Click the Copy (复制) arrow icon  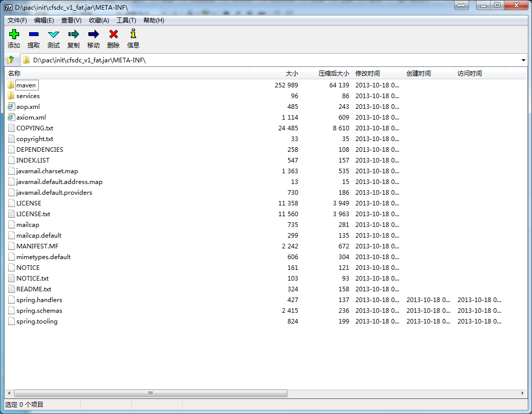coord(74,34)
